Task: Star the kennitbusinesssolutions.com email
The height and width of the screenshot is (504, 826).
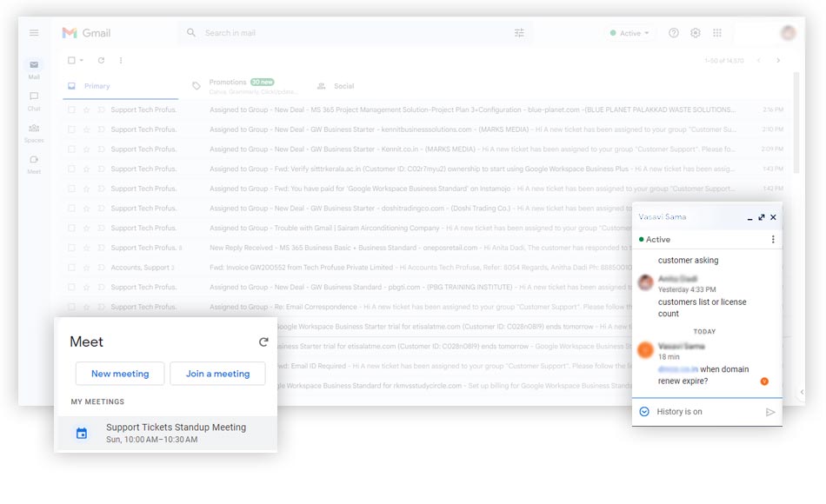Action: pyautogui.click(x=86, y=129)
